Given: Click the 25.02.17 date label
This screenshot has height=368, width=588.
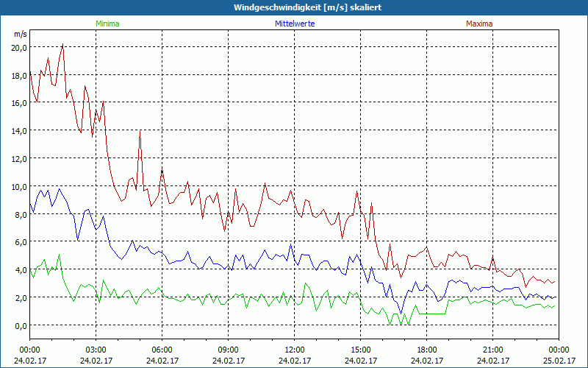Looking at the screenshot, I should (x=559, y=361).
